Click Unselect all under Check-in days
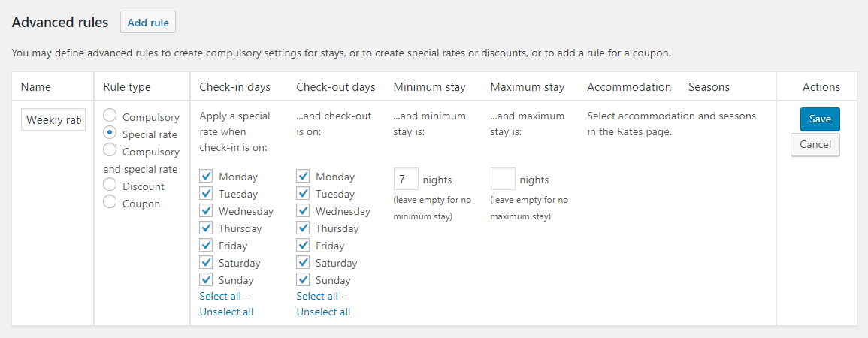This screenshot has height=338, width=868. 226,312
